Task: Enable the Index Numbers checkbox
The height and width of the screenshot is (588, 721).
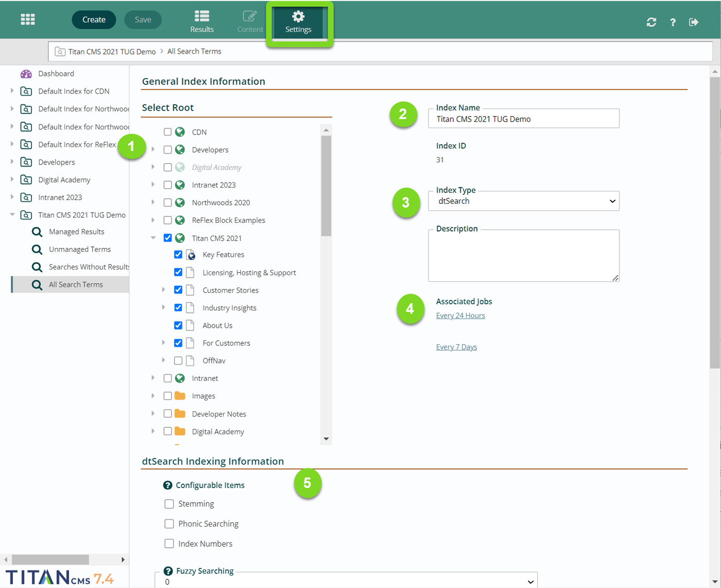Action: pos(169,544)
